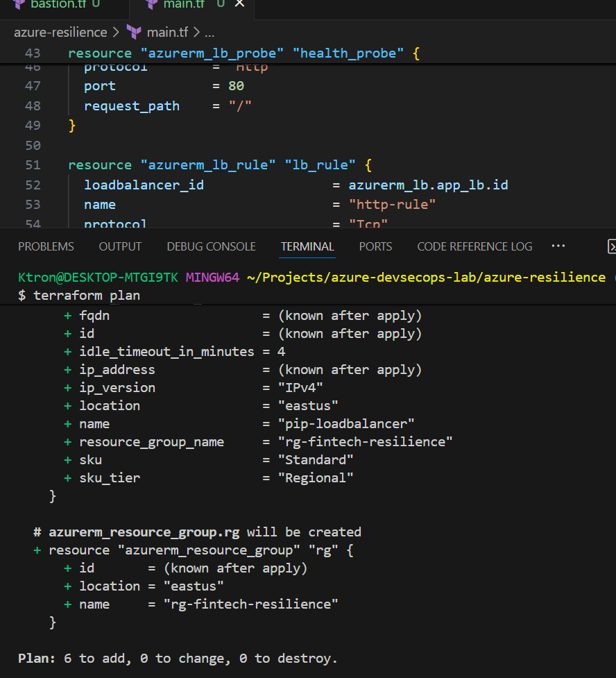Switch to the OUTPUT panel tab

[120, 246]
